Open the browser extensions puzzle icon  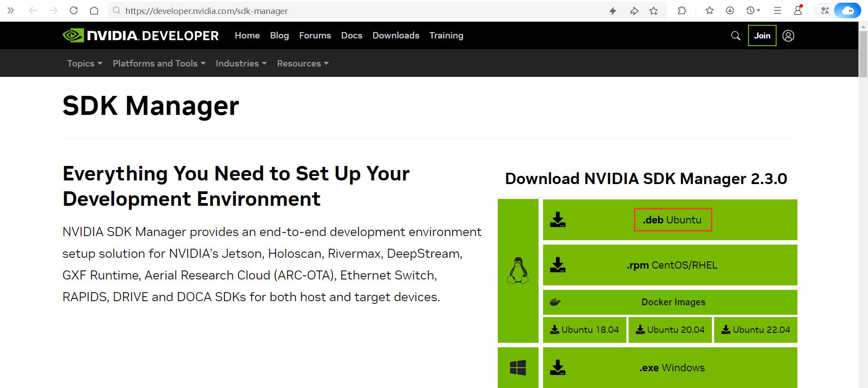click(x=682, y=10)
